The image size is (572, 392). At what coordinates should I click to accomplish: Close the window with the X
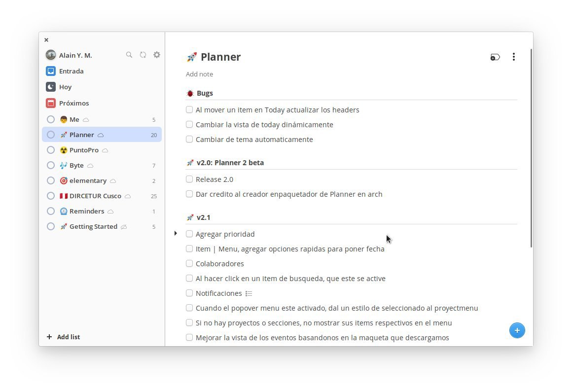click(46, 40)
